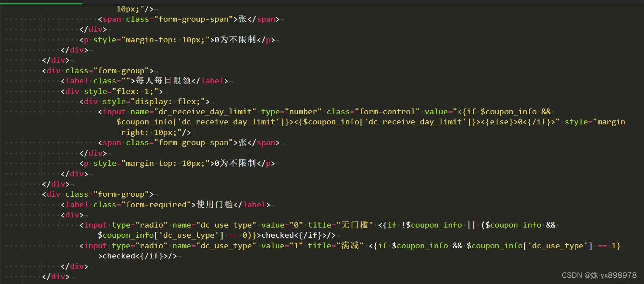The width and height of the screenshot is (644, 284).
Task: Click the !$coupon_info negation expression
Action: coord(432,225)
